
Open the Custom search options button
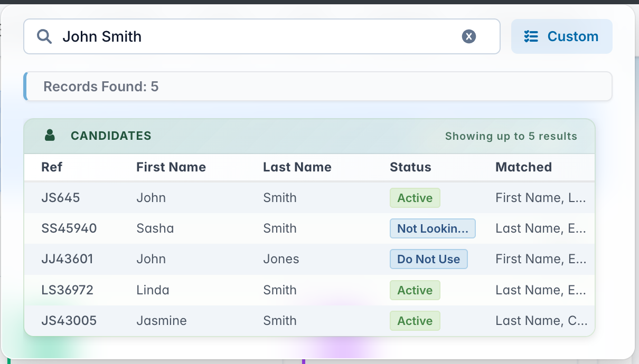562,36
